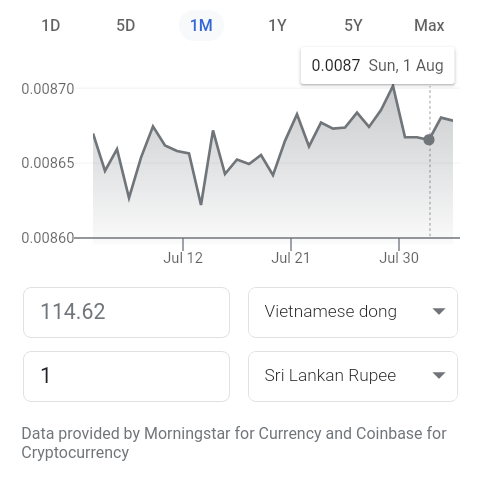480x480 pixels.
Task: Click the Jul 21 axis label
Action: click(x=291, y=258)
